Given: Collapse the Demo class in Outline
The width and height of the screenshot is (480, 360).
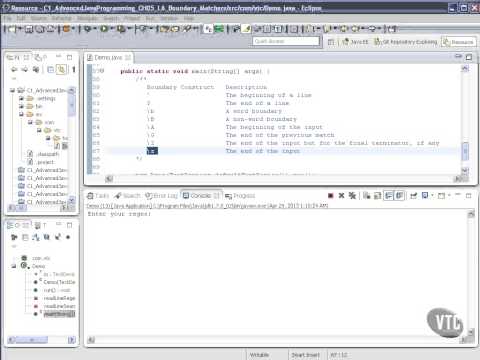Looking at the screenshot, I should (14, 266).
